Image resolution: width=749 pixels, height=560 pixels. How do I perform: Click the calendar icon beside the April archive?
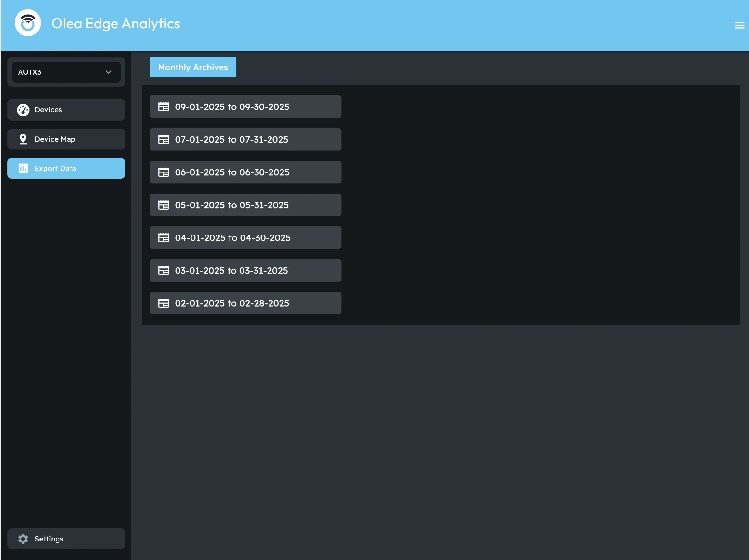tap(164, 237)
